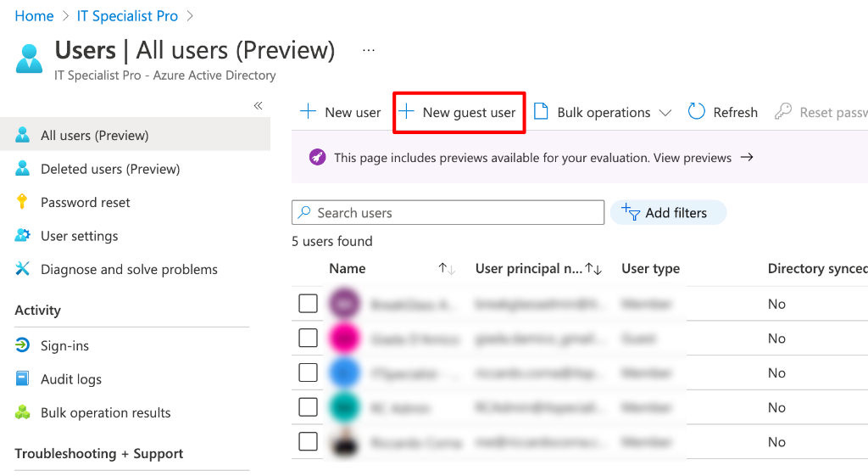Sort by User principal name column
This screenshot has width=868, height=476.
point(538,269)
